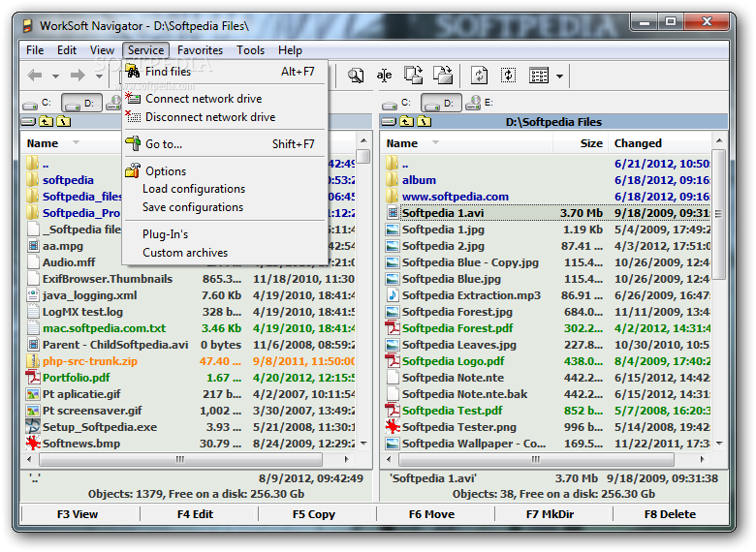Select php-src-trunk.zip archive icon

click(x=33, y=361)
